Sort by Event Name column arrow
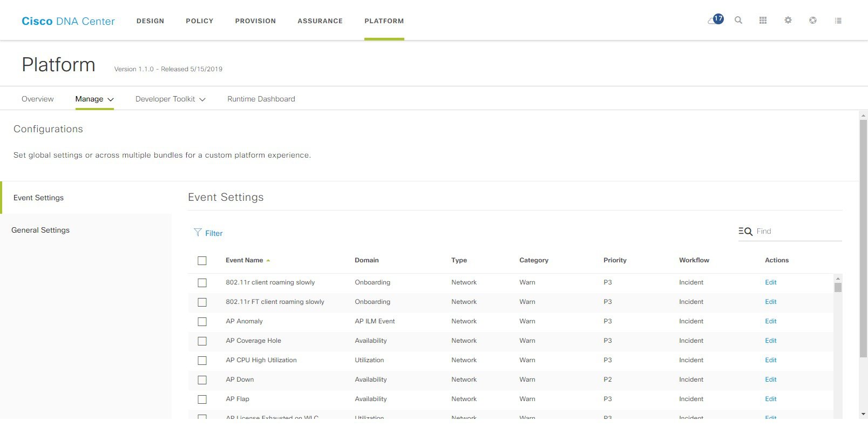 268,261
